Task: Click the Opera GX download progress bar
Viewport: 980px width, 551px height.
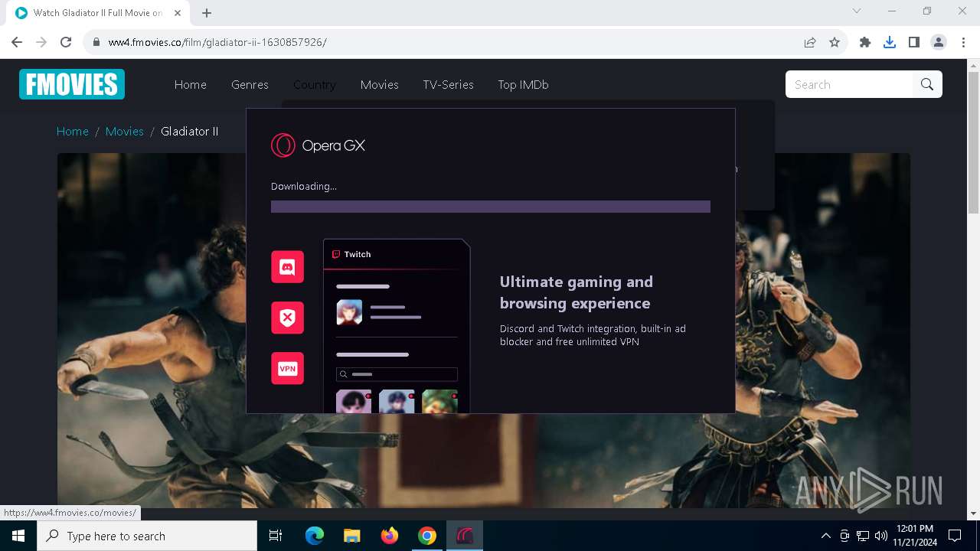Action: [x=491, y=207]
